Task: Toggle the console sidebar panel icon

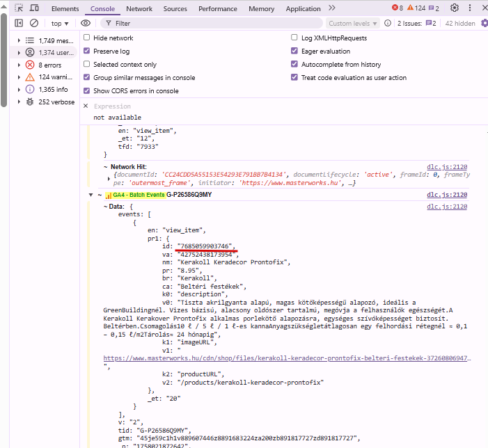Action: [x=19, y=23]
